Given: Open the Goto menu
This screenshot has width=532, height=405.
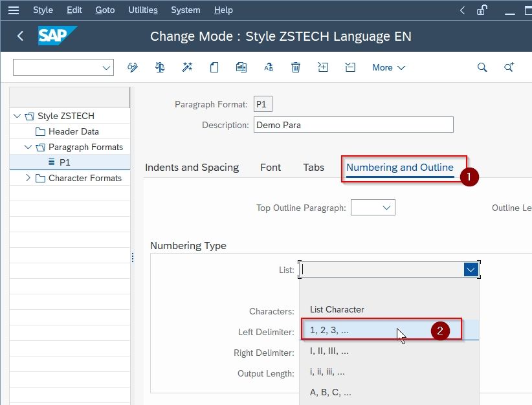Looking at the screenshot, I should click(x=105, y=10).
